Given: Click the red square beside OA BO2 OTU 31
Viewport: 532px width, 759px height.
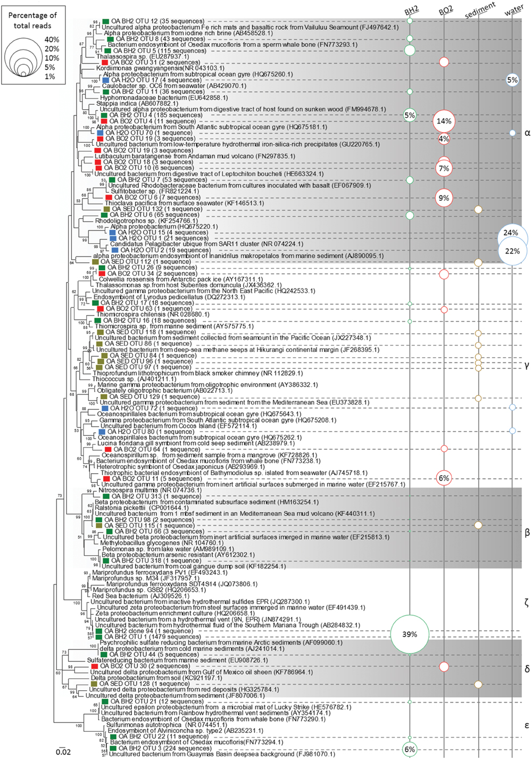Looking at the screenshot, I should [104, 62].
